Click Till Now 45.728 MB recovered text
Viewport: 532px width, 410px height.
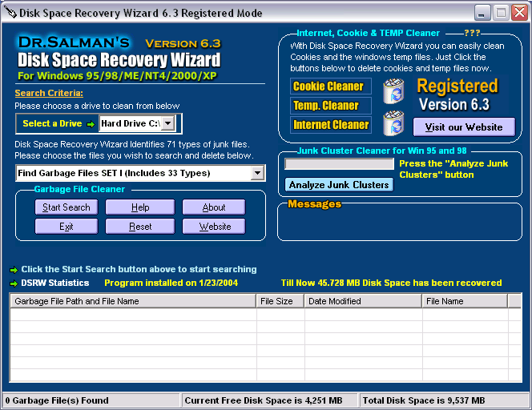(x=391, y=283)
